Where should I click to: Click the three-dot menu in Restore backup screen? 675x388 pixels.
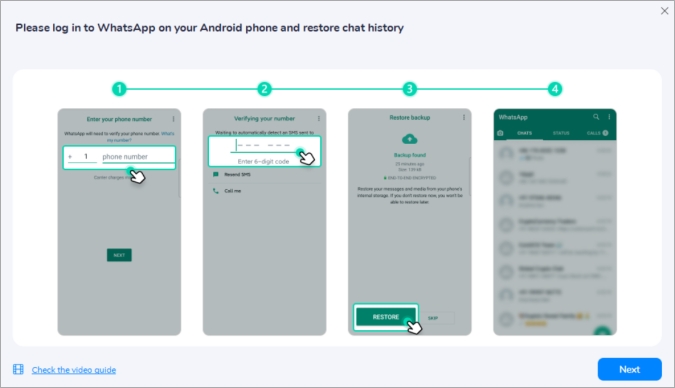click(464, 117)
